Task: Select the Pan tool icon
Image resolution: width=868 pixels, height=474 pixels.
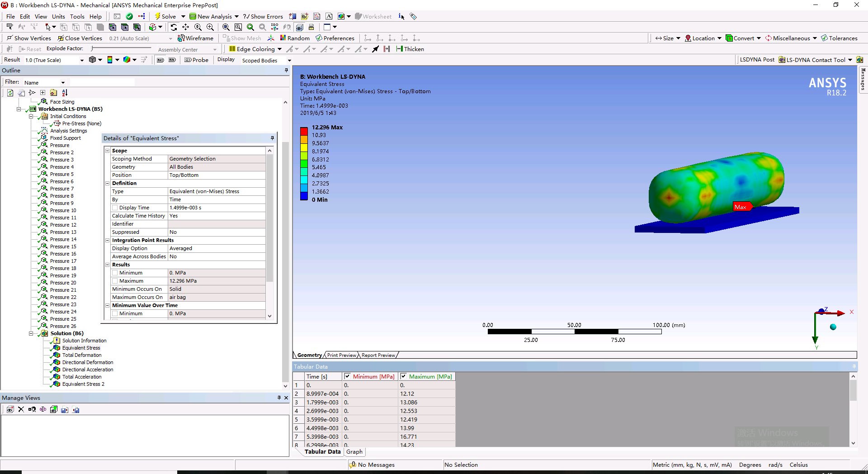Action: [186, 27]
